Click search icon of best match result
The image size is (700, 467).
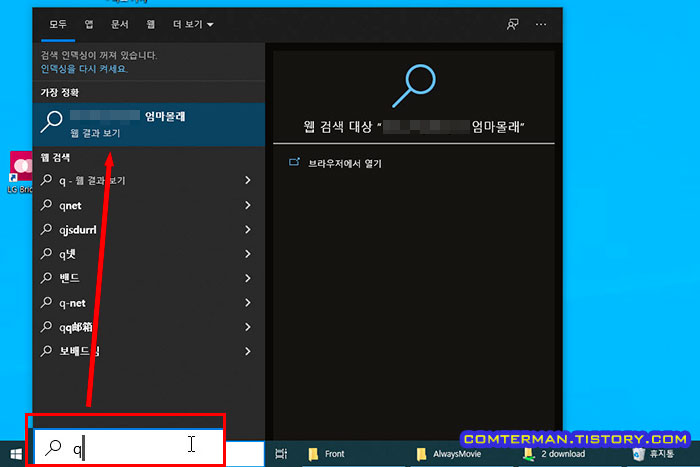coord(51,121)
